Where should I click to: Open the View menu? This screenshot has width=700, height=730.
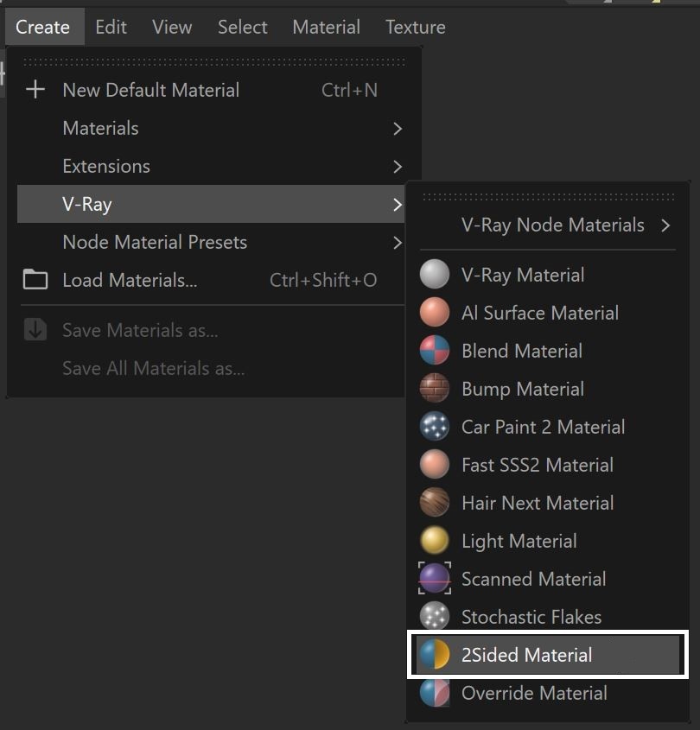coord(172,27)
